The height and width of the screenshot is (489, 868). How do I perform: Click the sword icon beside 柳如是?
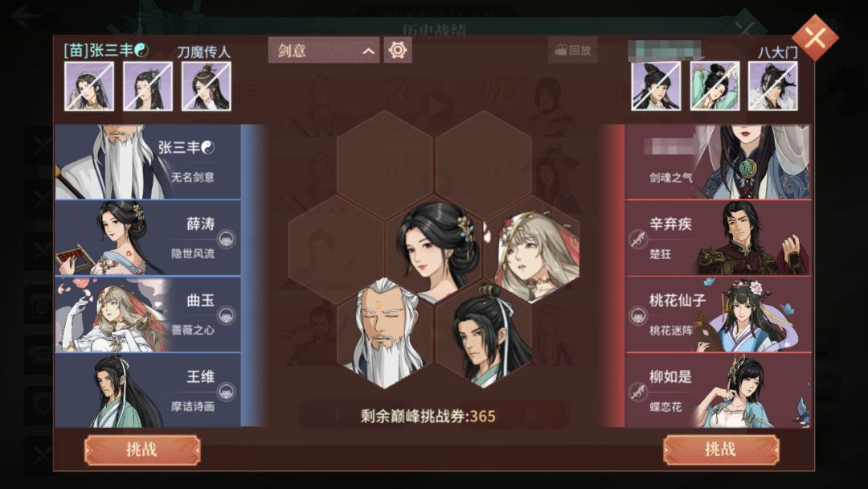point(637,392)
